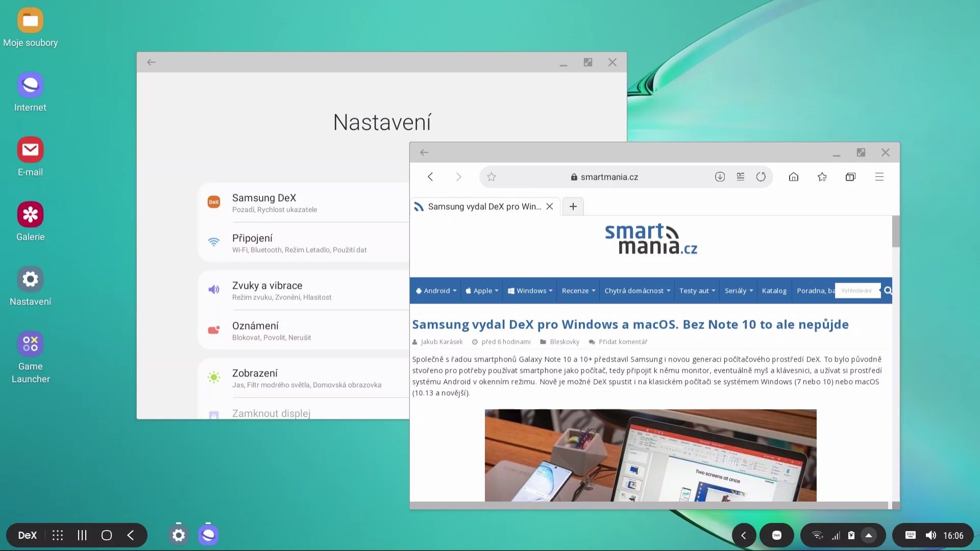This screenshot has width=980, height=551.
Task: Click the smartmania.cz address bar
Action: pyautogui.click(x=604, y=177)
